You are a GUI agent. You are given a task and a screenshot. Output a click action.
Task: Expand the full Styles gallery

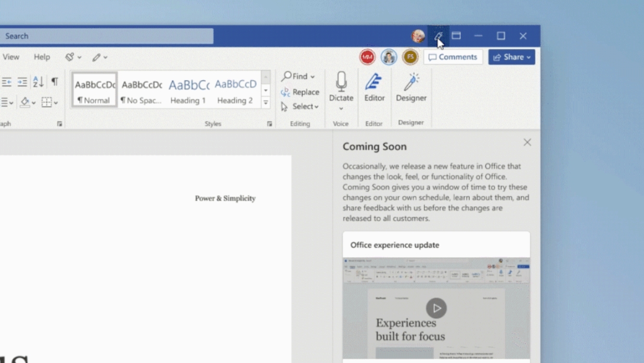(x=266, y=102)
